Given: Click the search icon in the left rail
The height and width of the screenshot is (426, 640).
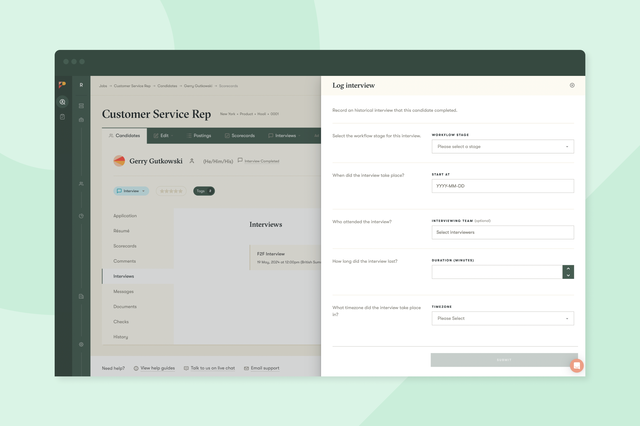Looking at the screenshot, I should click(63, 101).
